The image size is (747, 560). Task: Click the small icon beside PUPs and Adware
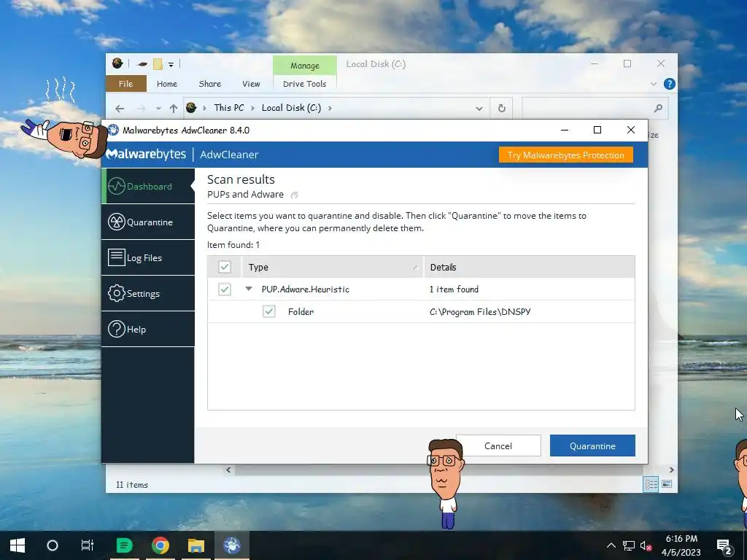(295, 195)
